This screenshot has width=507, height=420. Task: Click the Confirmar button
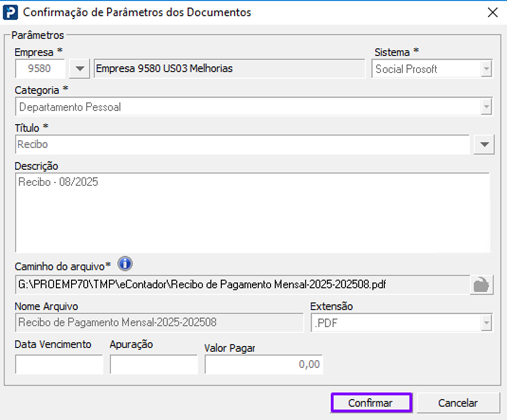coord(371,403)
